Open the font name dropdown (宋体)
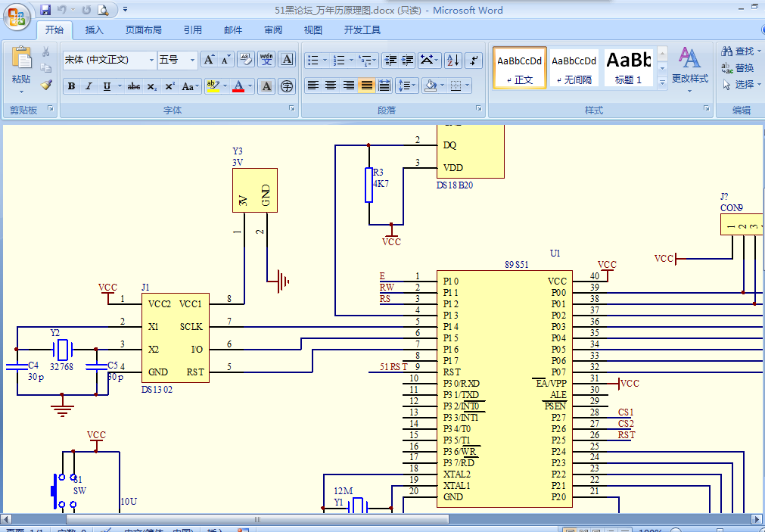 [151, 60]
